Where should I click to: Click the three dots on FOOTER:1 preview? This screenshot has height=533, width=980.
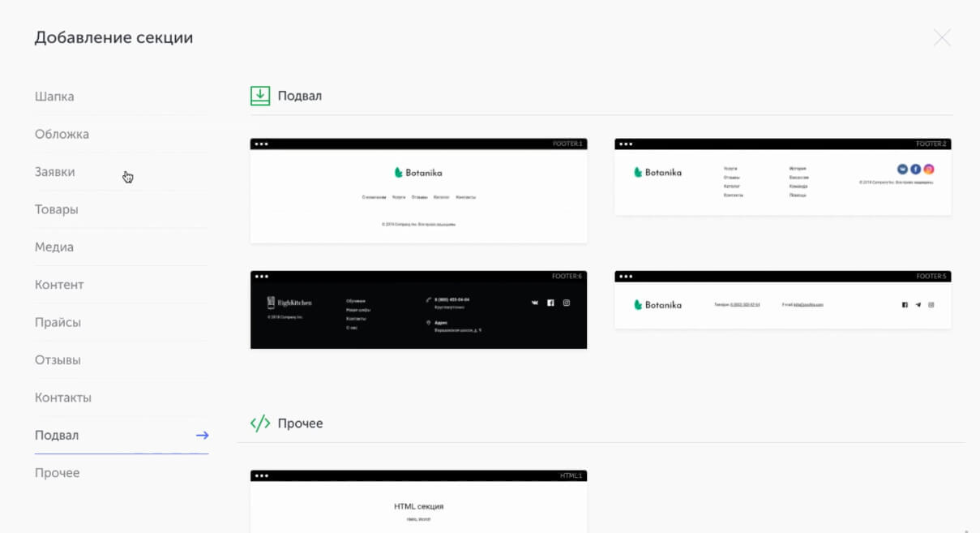click(x=261, y=144)
